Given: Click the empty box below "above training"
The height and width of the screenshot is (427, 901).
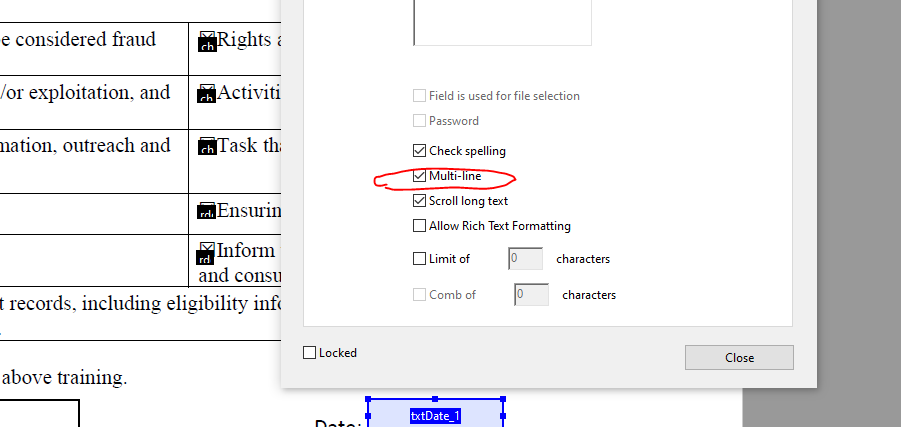Looking at the screenshot, I should click(39, 413).
